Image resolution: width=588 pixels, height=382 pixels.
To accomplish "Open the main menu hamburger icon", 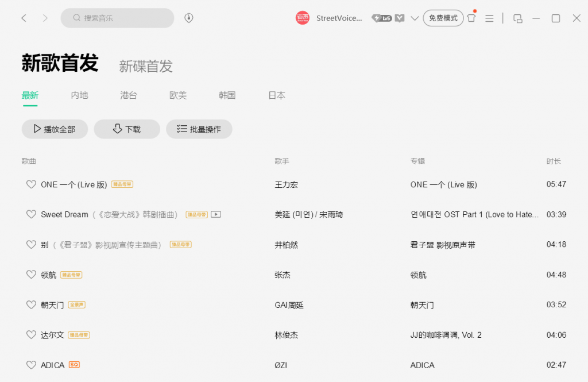I will [x=489, y=18].
